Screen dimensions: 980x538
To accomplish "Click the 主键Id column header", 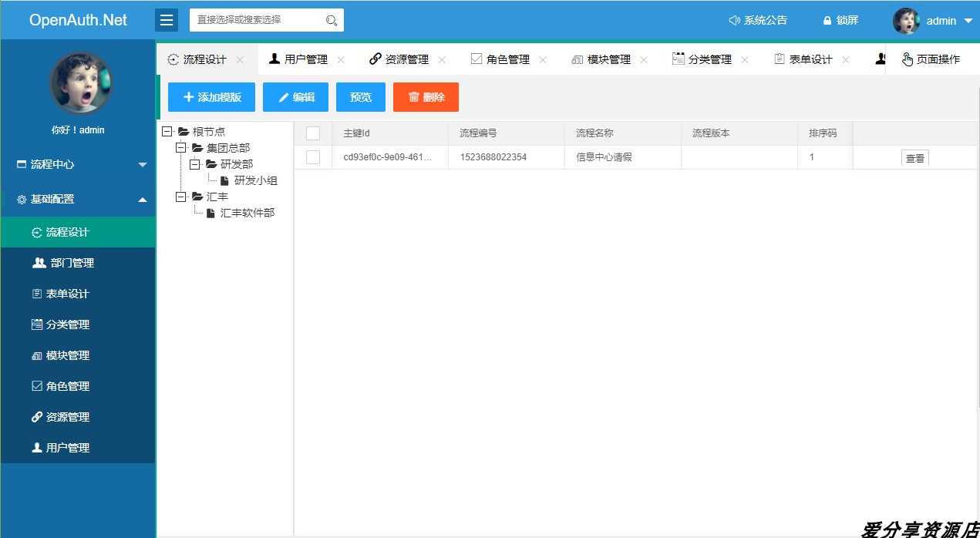I will [x=389, y=133].
